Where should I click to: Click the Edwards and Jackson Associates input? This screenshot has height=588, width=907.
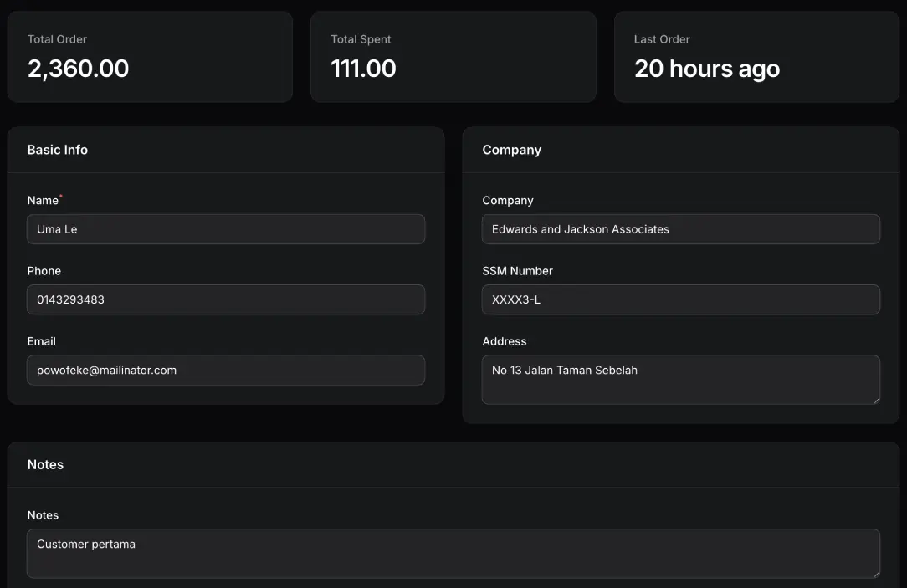pyautogui.click(x=681, y=229)
